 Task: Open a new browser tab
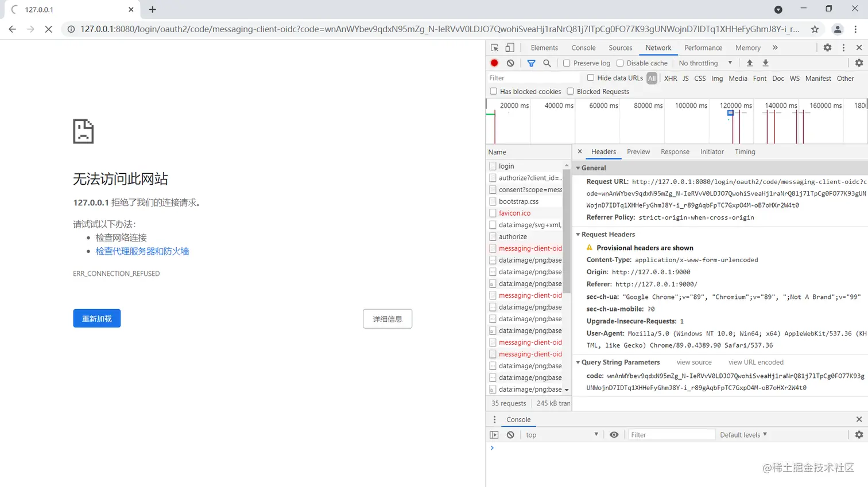pos(152,10)
